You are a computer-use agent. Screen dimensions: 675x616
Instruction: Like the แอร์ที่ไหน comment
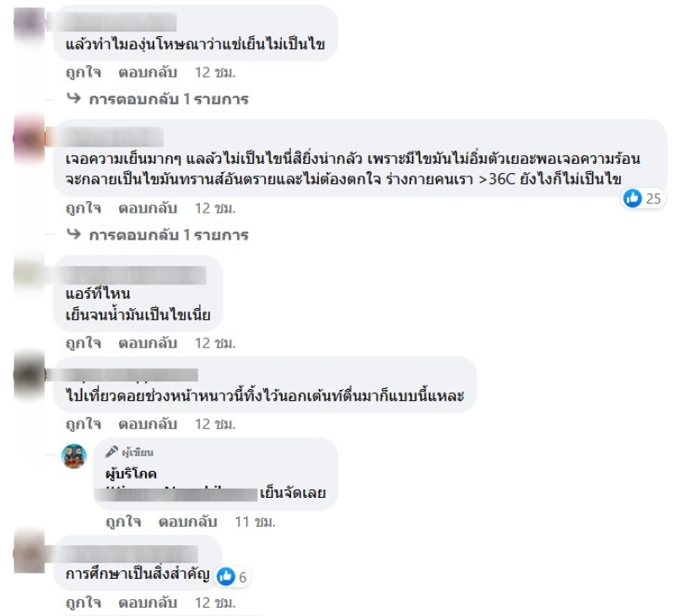(83, 343)
